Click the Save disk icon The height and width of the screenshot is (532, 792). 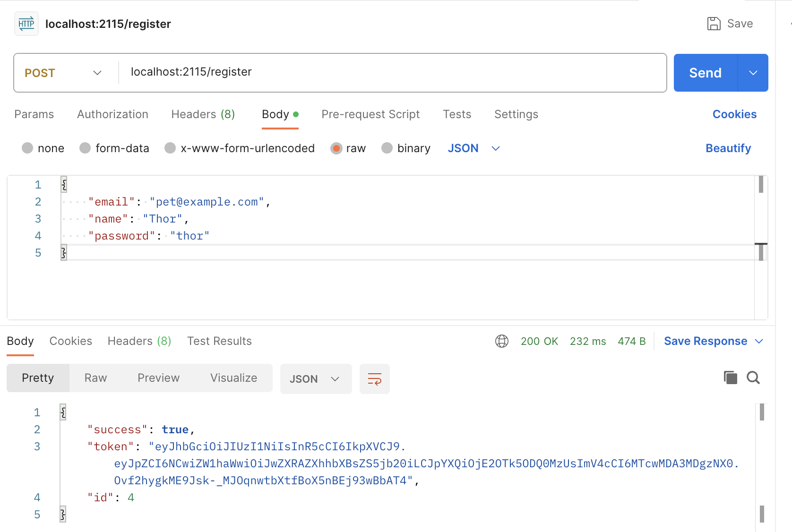click(x=714, y=24)
